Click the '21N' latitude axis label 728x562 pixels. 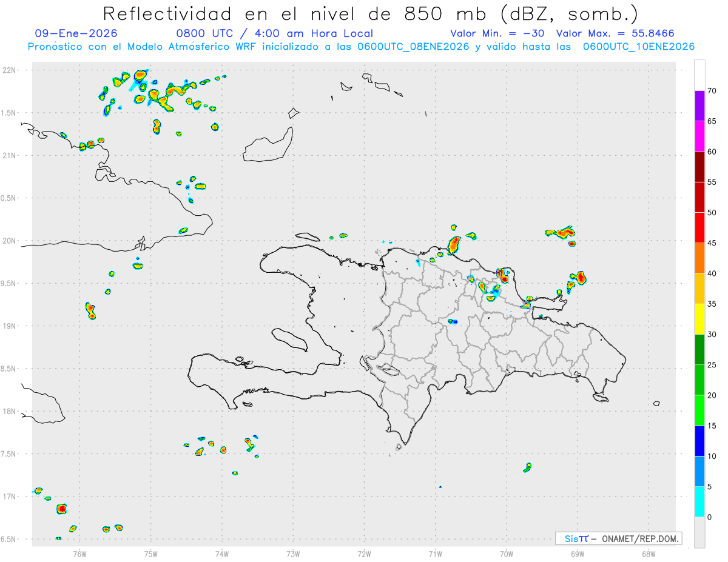point(10,156)
